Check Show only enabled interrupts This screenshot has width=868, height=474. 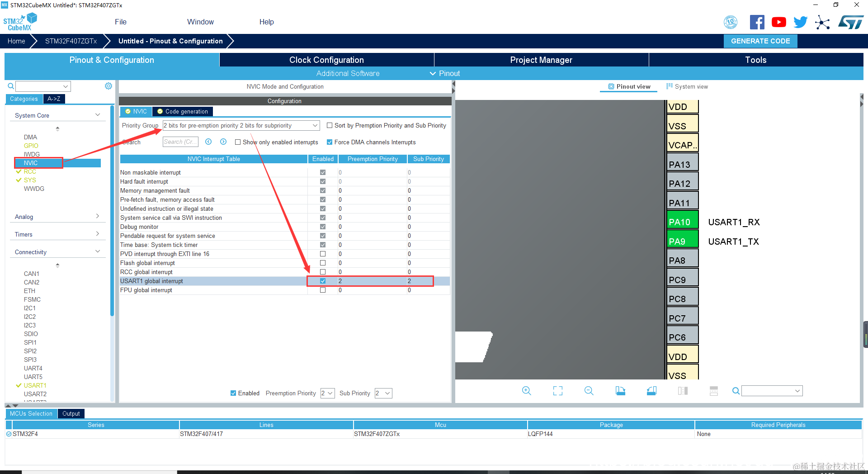238,142
